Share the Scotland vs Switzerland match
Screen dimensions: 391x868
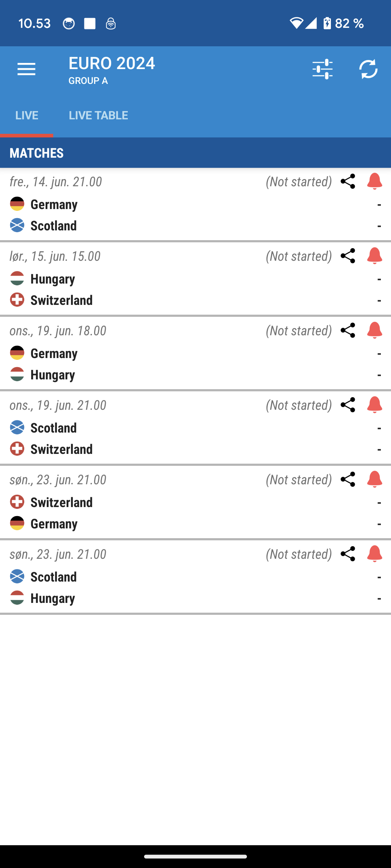(x=348, y=405)
